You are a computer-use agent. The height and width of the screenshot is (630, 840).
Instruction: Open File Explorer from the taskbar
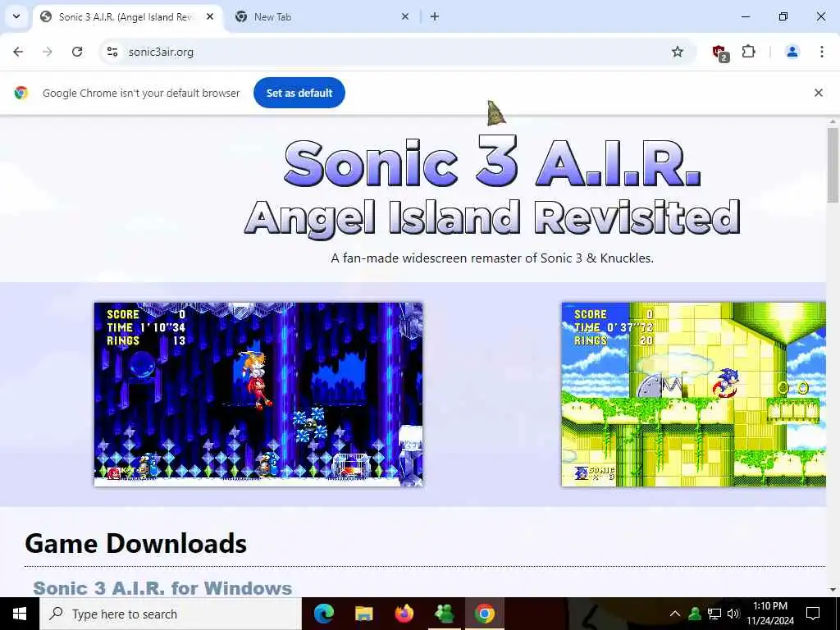(363, 614)
